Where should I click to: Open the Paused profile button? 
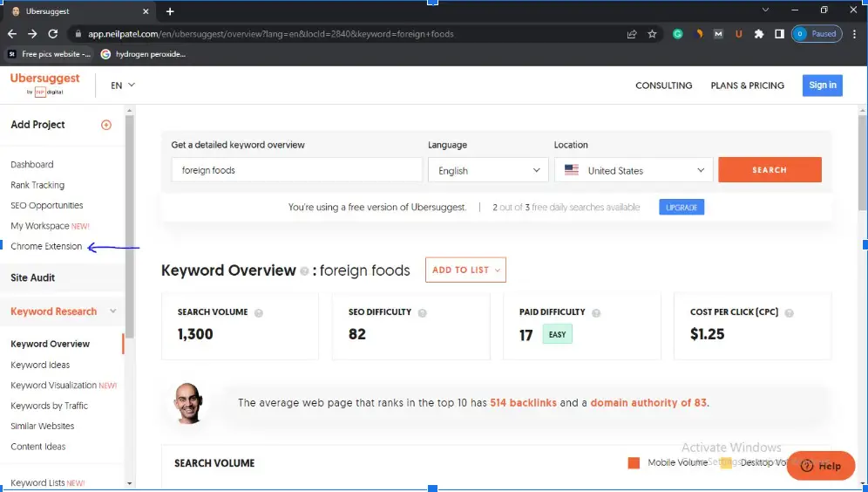coord(817,34)
